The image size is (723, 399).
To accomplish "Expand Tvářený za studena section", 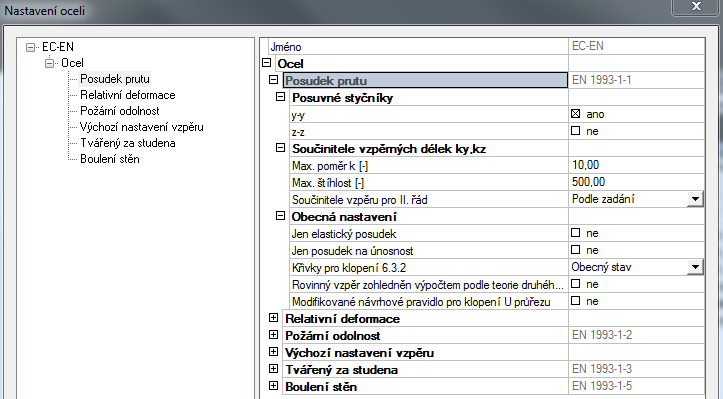I will 273,369.
